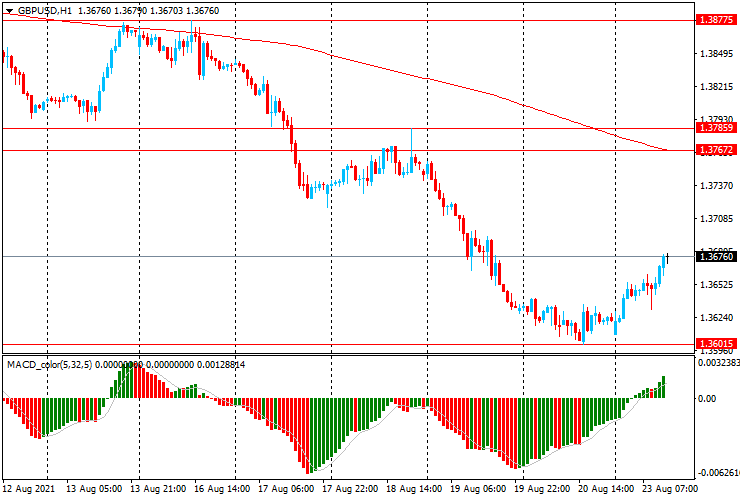740x500 pixels.
Task: Click the 18 Aug 14:00 time label
Action: click(x=414, y=488)
